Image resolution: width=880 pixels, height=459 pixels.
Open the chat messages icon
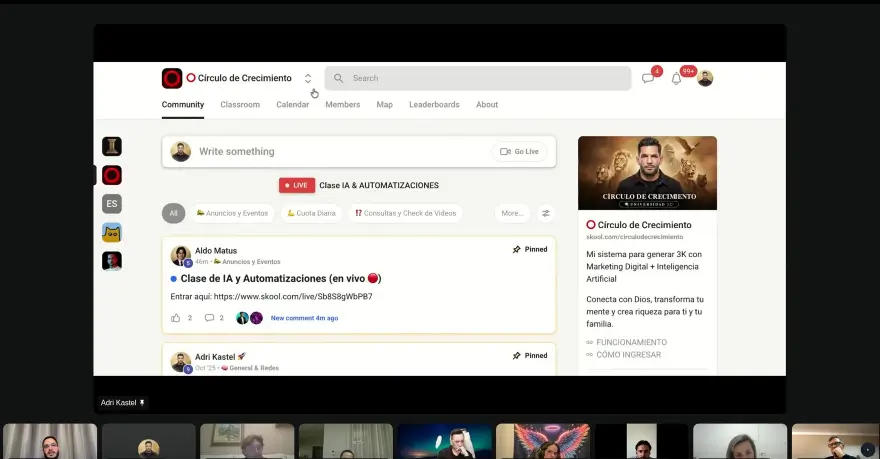click(648, 79)
